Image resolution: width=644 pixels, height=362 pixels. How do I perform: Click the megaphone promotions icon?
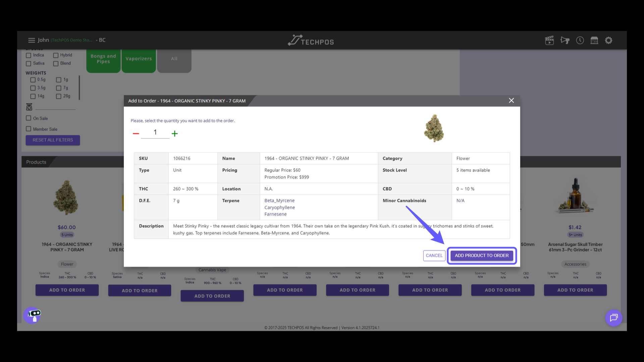click(565, 40)
